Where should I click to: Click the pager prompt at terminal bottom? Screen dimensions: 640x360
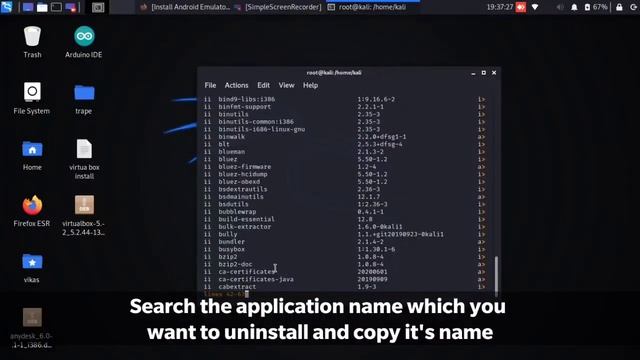226,294
